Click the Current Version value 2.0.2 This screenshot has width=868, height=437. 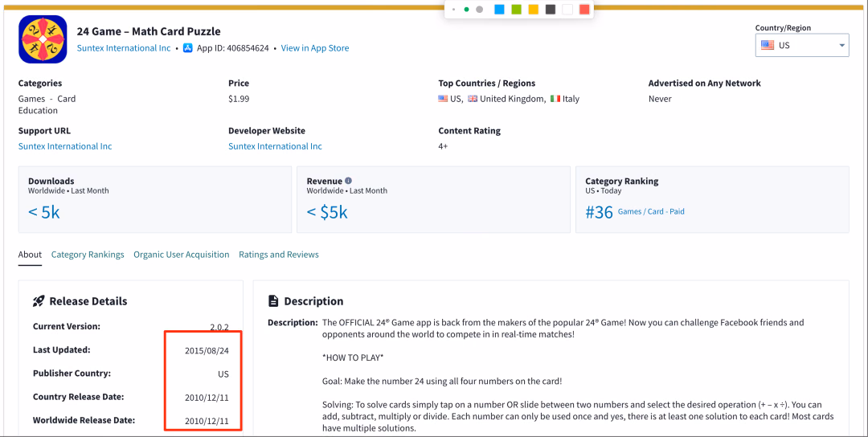point(219,327)
